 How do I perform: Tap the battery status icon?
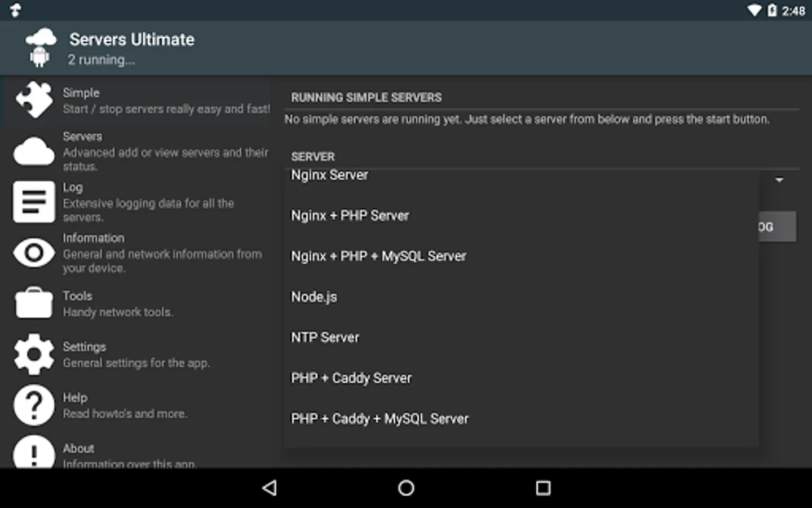(771, 10)
